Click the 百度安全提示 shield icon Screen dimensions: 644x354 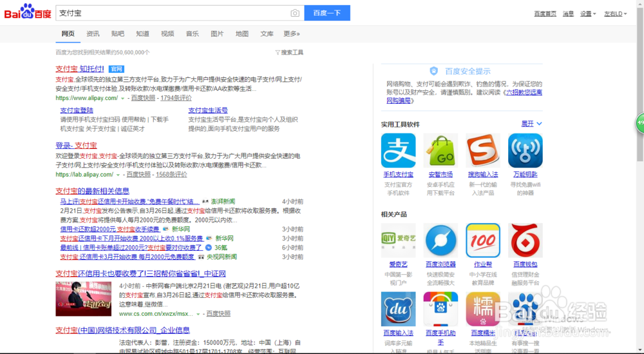(x=433, y=71)
